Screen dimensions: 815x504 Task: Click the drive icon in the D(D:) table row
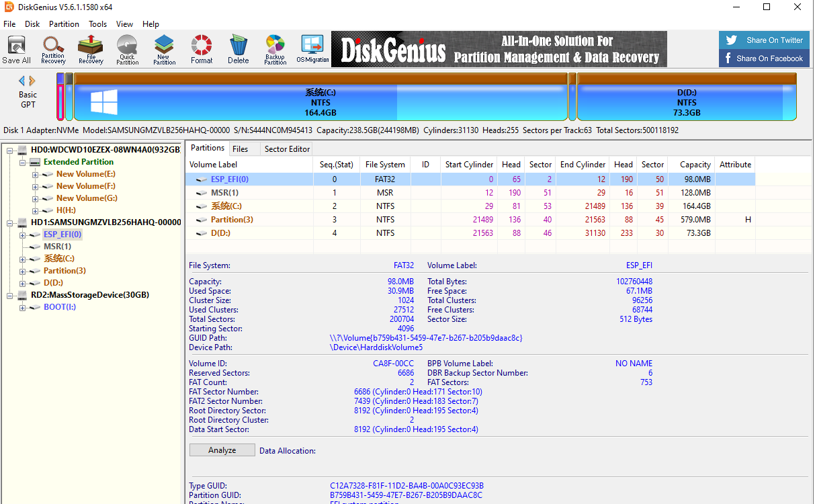pyautogui.click(x=202, y=233)
